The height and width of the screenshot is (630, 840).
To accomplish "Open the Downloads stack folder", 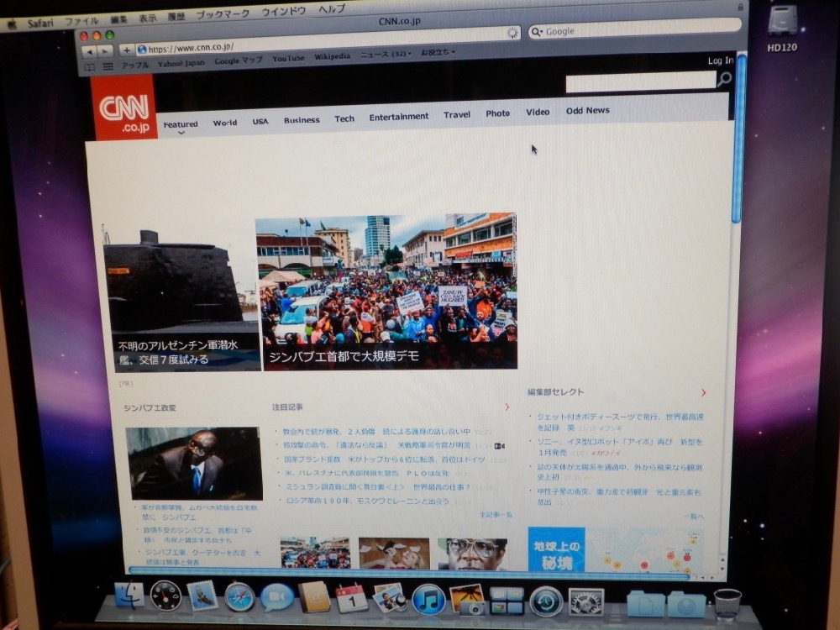I will click(686, 605).
